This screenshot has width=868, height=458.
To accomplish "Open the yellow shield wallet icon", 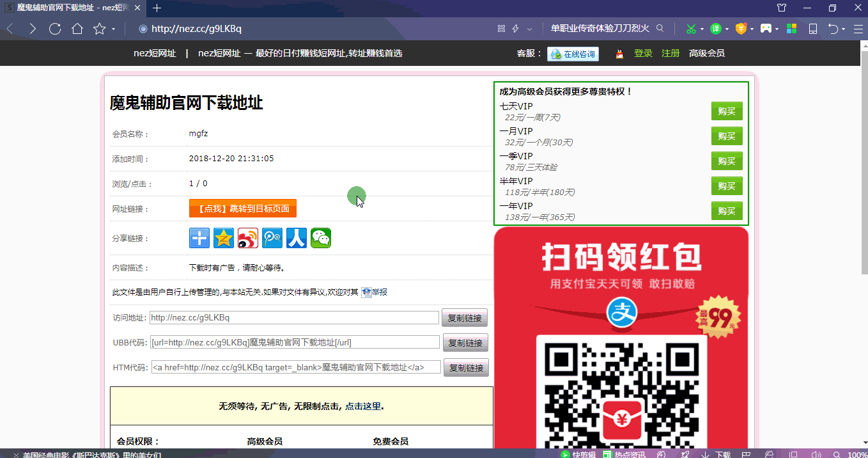I will click(741, 29).
